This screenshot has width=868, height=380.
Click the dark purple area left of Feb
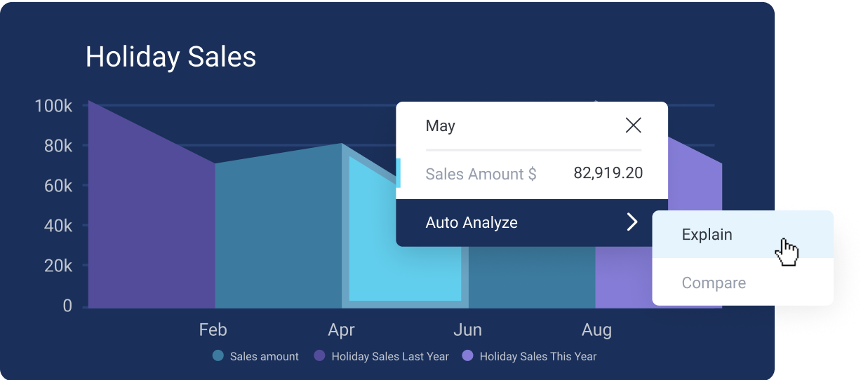151,224
